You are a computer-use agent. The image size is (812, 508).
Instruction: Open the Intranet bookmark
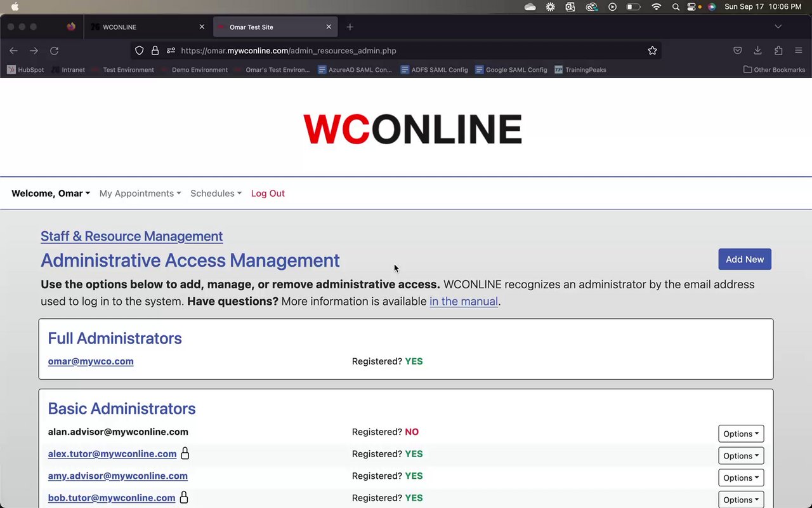(68, 70)
